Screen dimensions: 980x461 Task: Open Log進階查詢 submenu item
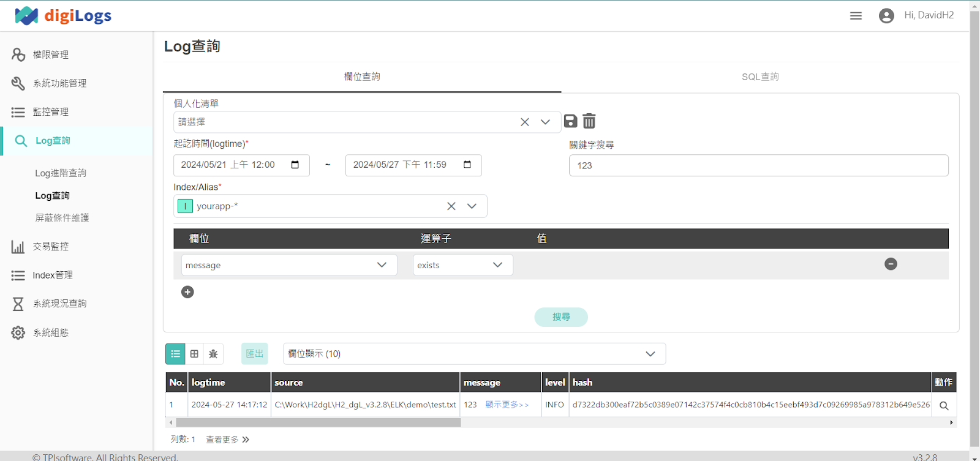point(61,173)
